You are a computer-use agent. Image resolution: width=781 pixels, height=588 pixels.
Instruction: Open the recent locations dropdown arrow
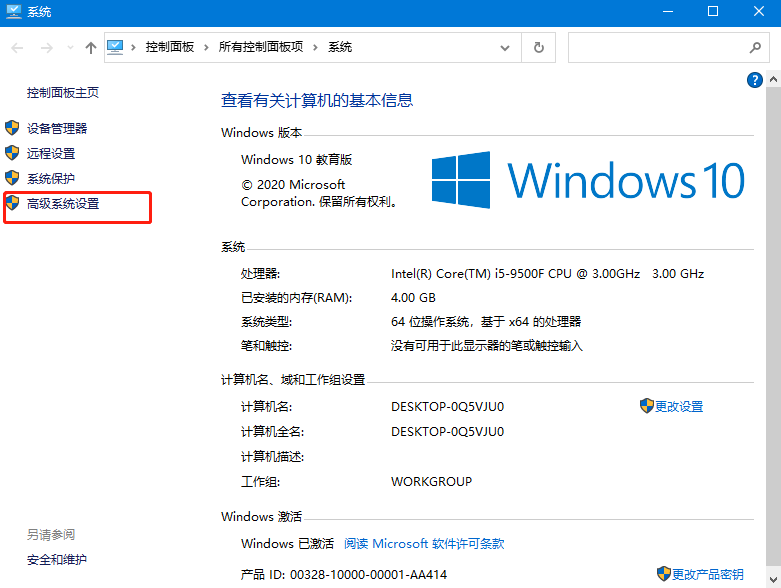pyautogui.click(x=70, y=48)
